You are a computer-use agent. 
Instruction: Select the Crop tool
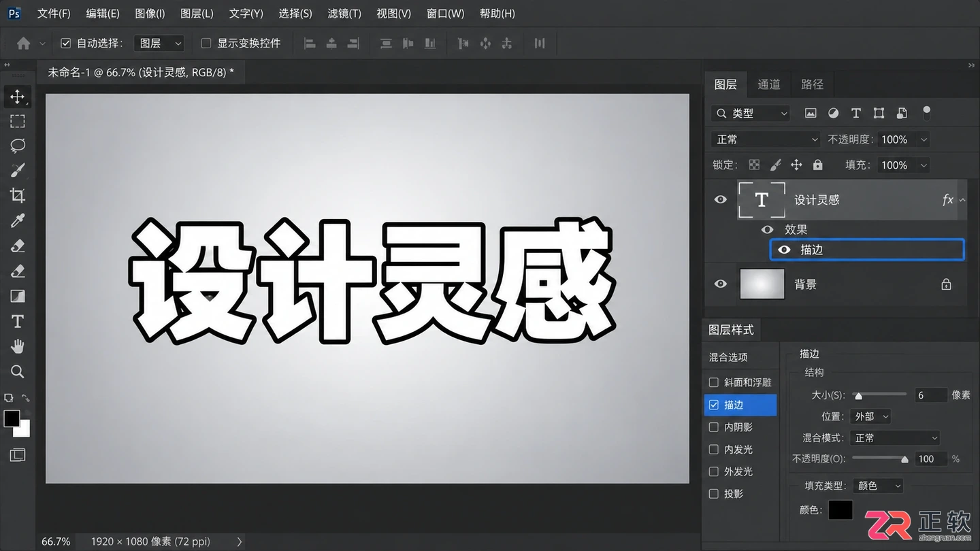pyautogui.click(x=18, y=195)
